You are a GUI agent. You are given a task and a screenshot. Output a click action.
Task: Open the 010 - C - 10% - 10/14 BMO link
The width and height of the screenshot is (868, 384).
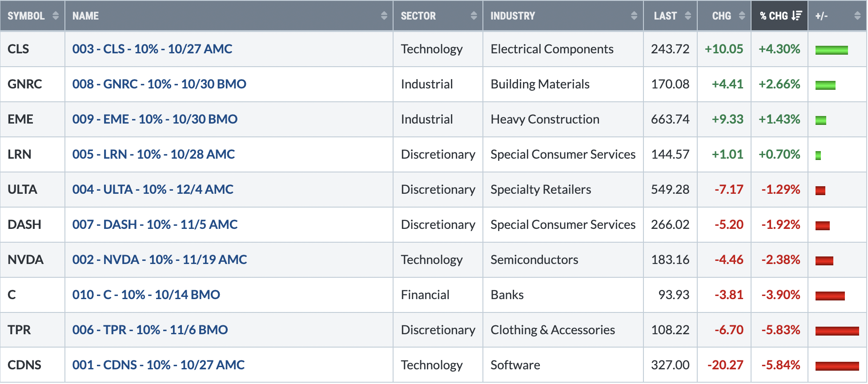click(x=146, y=295)
